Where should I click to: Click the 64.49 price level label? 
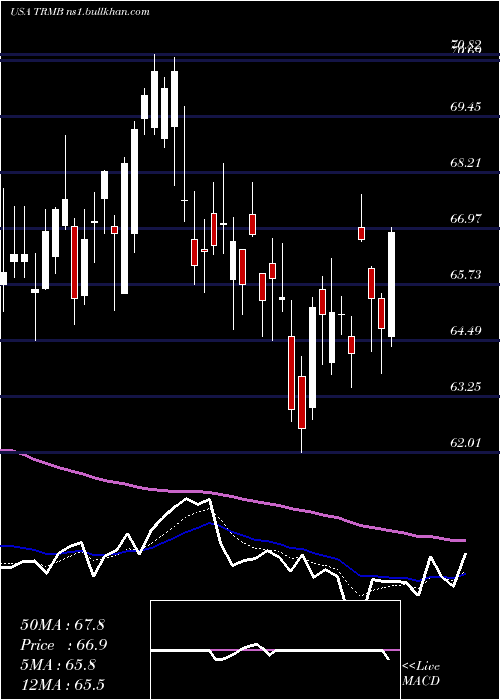(x=466, y=331)
